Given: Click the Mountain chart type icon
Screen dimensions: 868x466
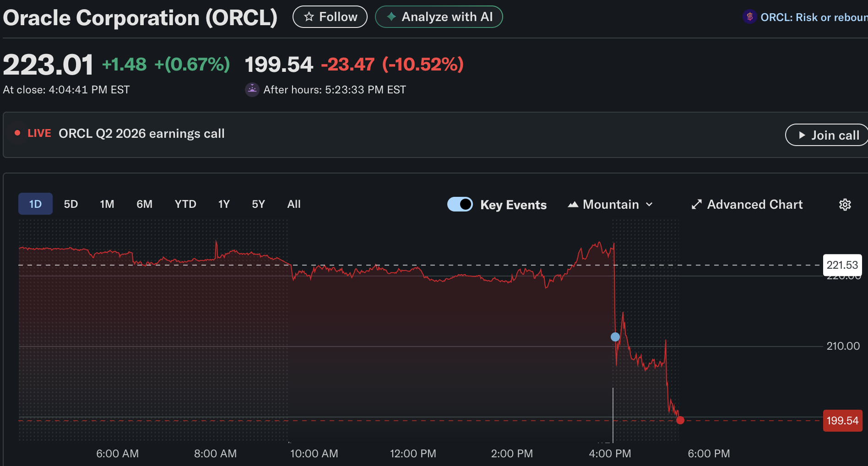Looking at the screenshot, I should [573, 205].
